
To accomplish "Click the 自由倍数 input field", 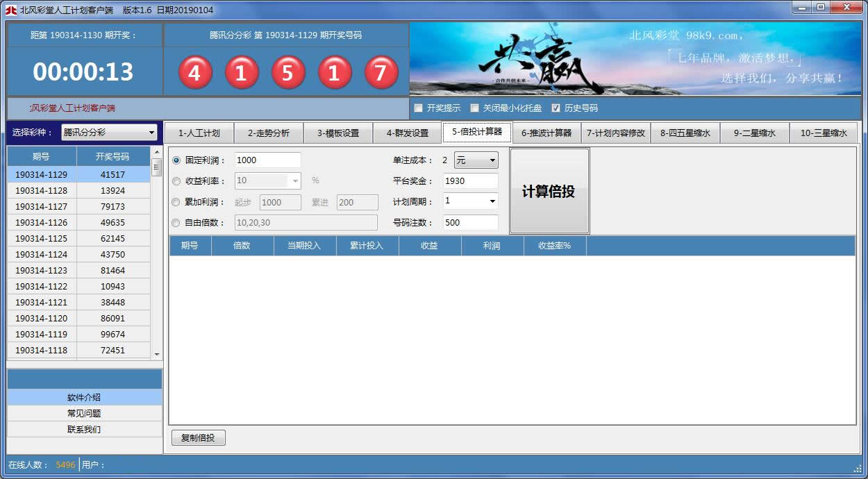I will click(306, 223).
